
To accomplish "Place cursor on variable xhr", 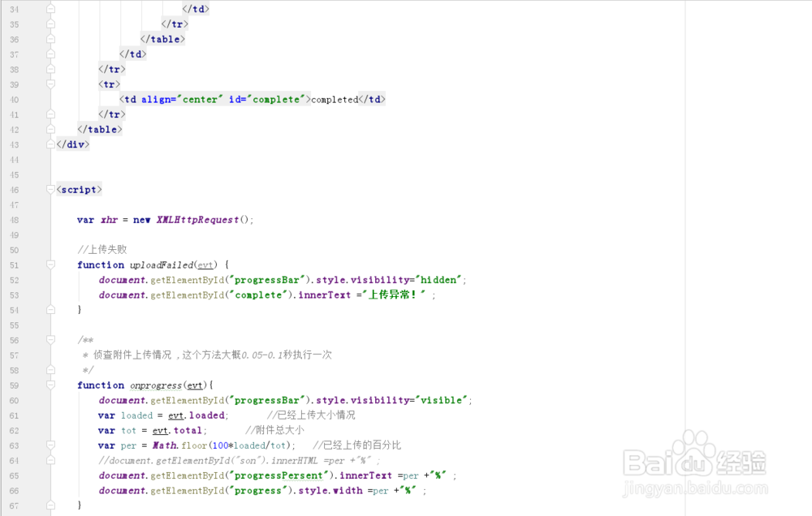I will [109, 220].
